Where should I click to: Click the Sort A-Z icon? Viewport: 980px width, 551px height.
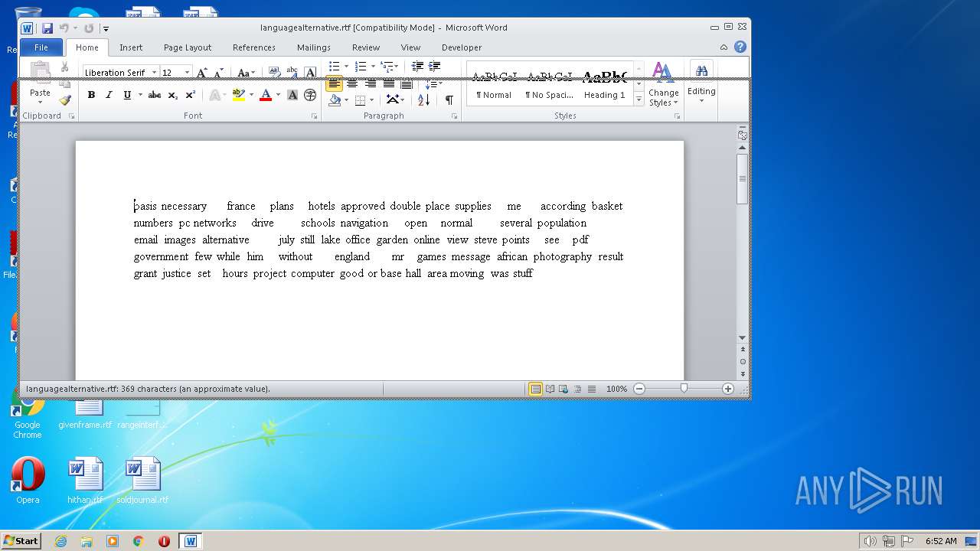[x=423, y=99]
